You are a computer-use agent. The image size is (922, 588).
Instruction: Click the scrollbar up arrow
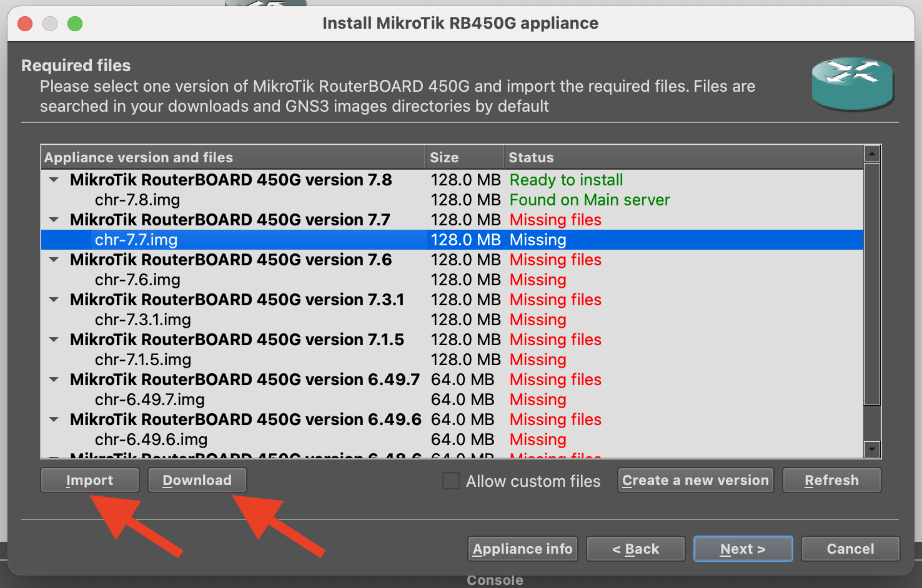tap(871, 153)
